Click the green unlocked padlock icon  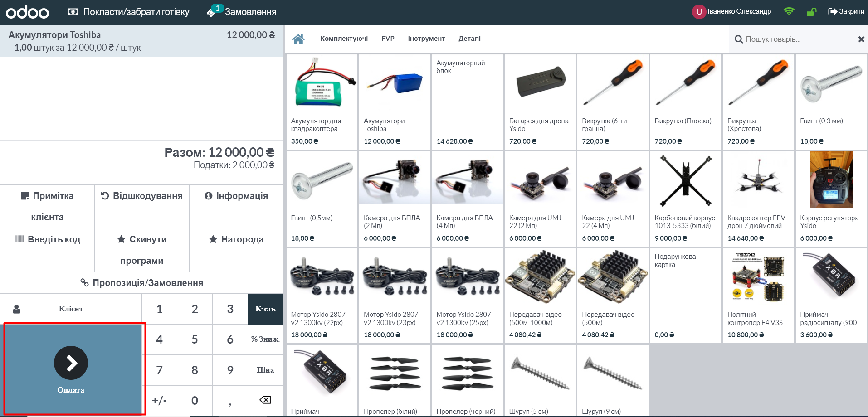[811, 12]
